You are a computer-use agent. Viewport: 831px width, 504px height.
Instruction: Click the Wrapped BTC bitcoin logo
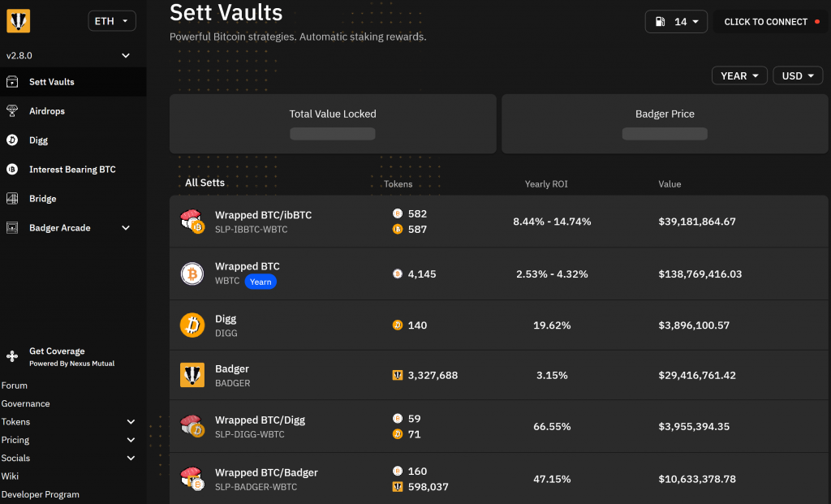coord(192,274)
